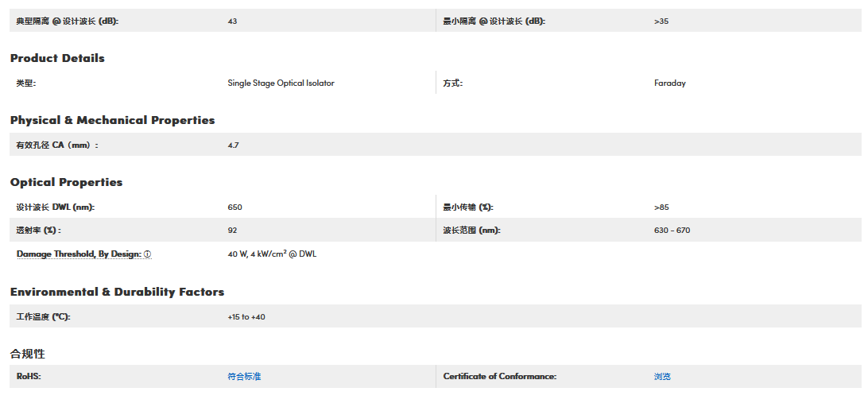Viewport: 868px width, 407px height.
Task: Click the RoHS label
Action: pyautogui.click(x=29, y=377)
